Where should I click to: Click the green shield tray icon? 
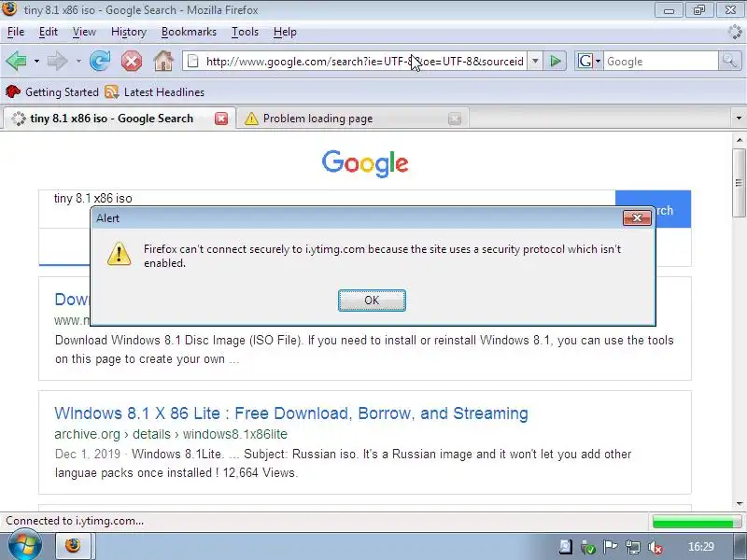click(x=588, y=547)
